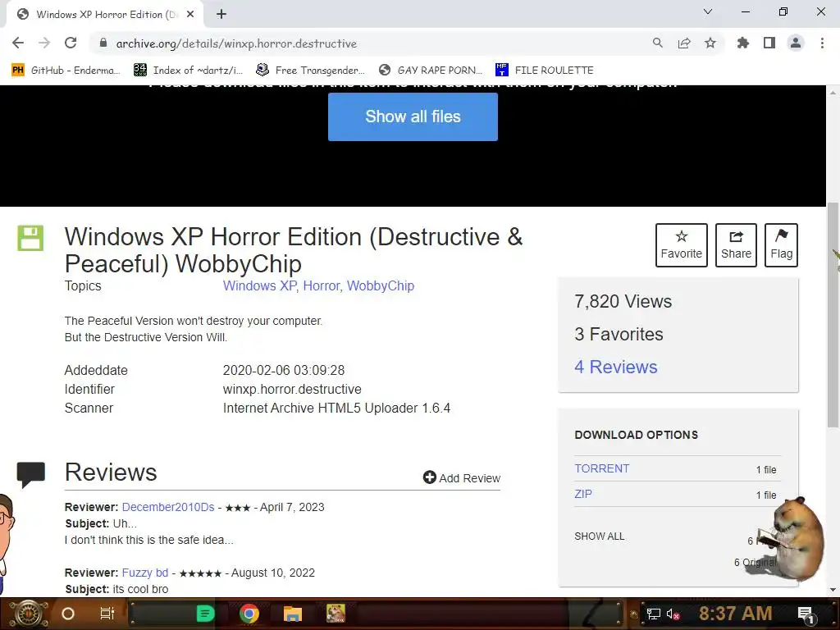
Task: Open the Index of ~dartz bookmark
Action: [188, 71]
